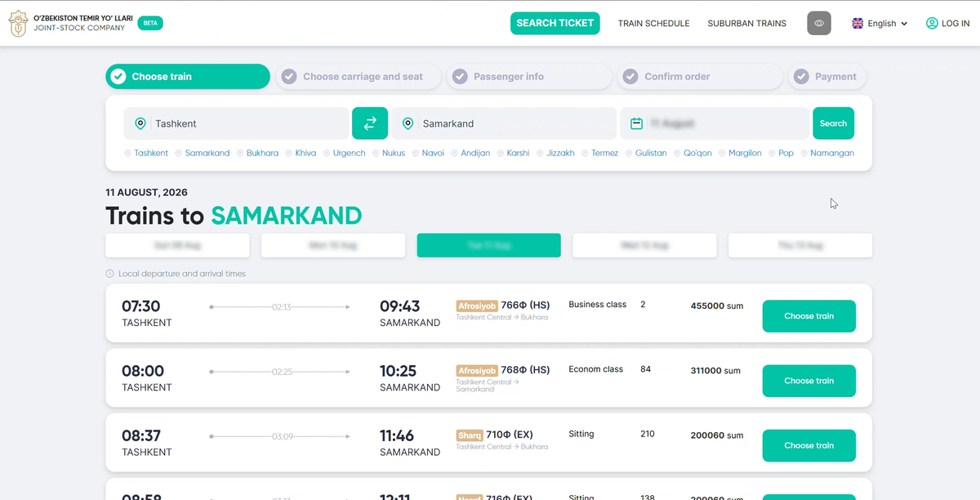Viewport: 980px width, 500px height.
Task: Pick the Pop quick station link
Action: (786, 153)
